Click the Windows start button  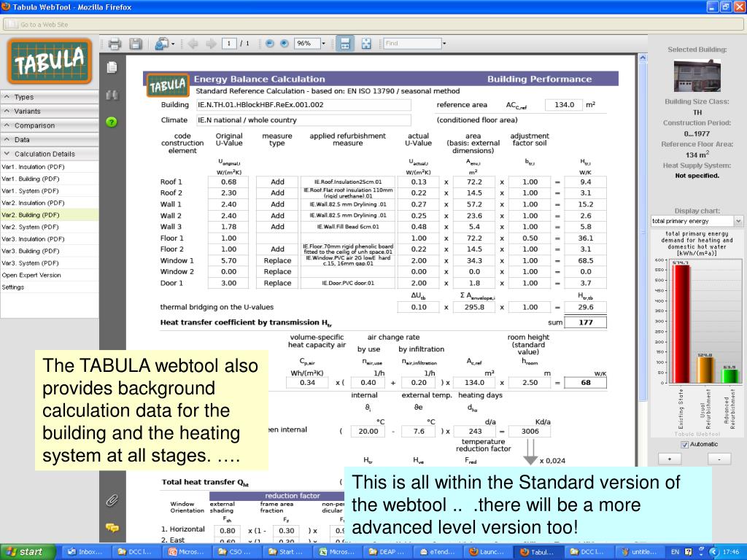(x=28, y=552)
